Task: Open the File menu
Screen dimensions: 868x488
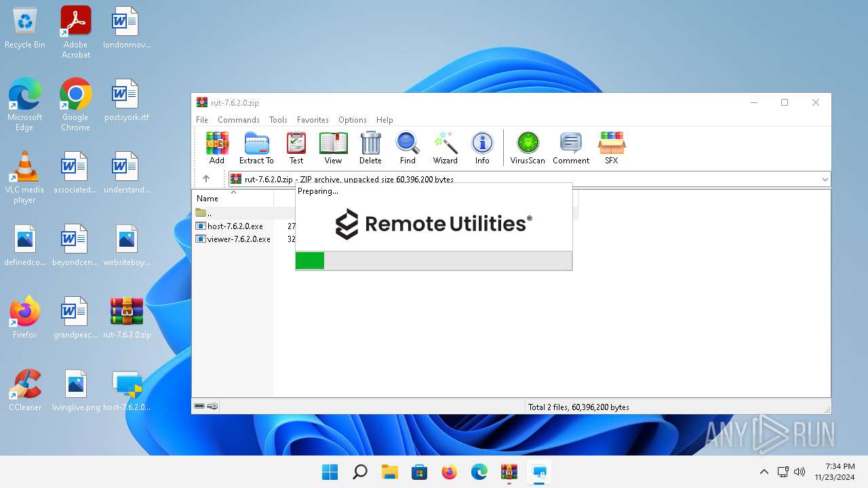Action: (202, 120)
